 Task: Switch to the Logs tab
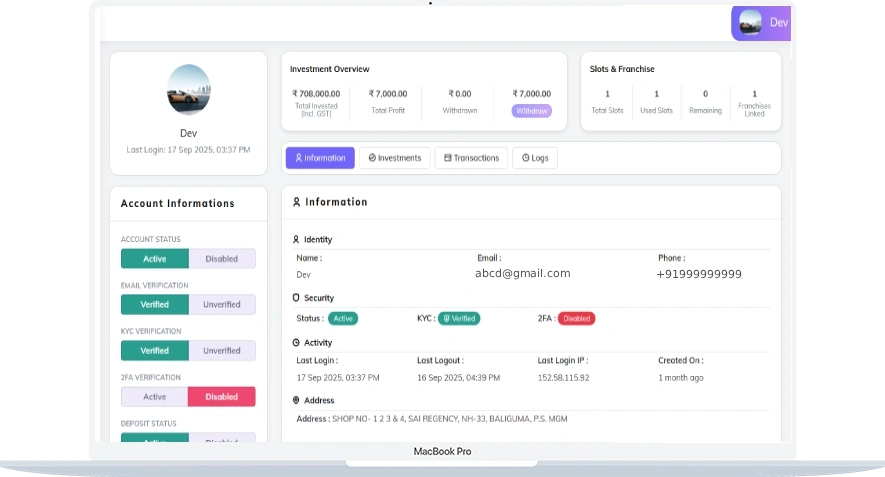tap(535, 158)
